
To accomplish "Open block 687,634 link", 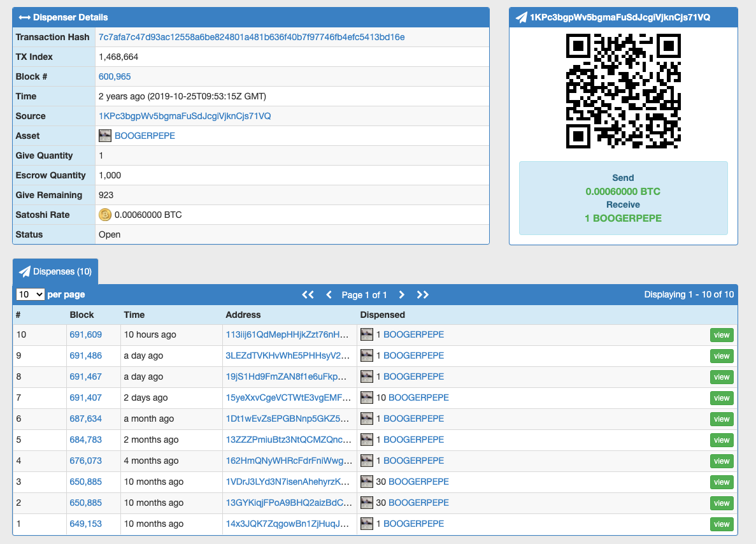I will [x=86, y=419].
